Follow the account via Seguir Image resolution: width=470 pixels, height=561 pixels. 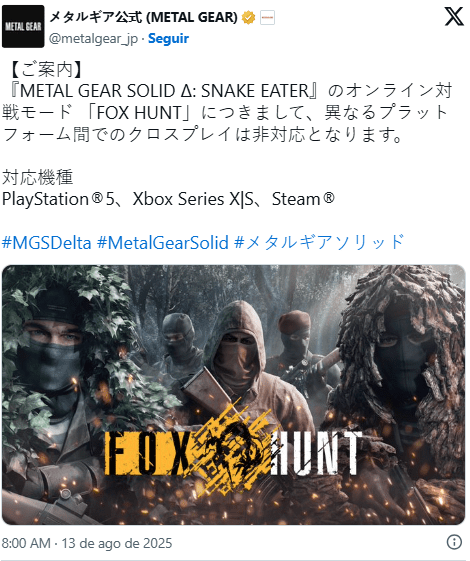[x=168, y=38]
